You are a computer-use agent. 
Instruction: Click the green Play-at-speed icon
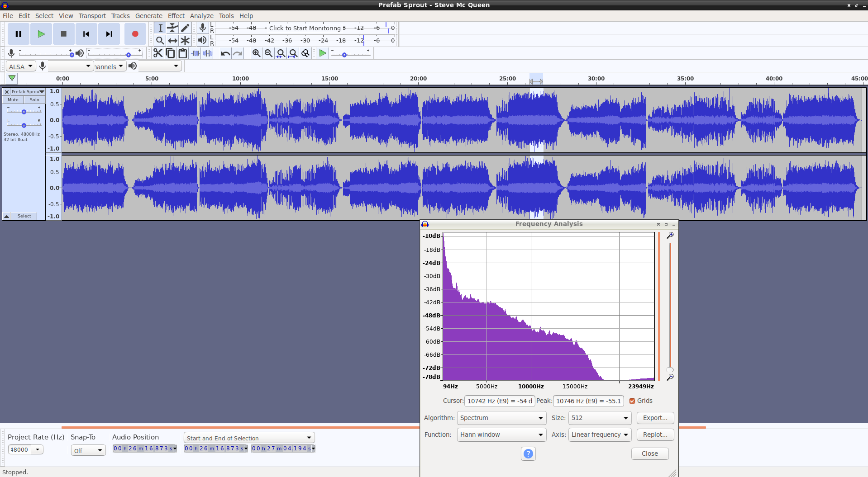(x=323, y=53)
